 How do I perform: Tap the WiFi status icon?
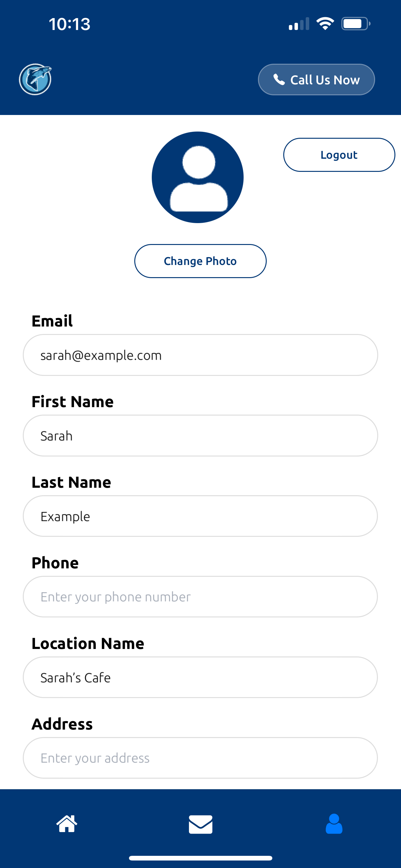pyautogui.click(x=325, y=23)
